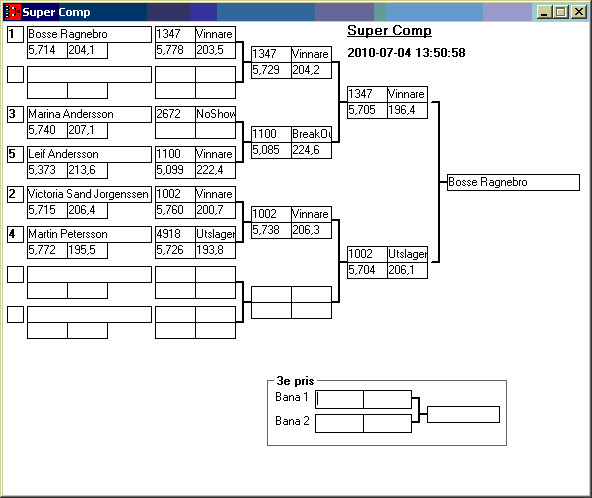This screenshot has height=498, width=592.
Task: Minimize the Super Comp window
Action: [544, 12]
